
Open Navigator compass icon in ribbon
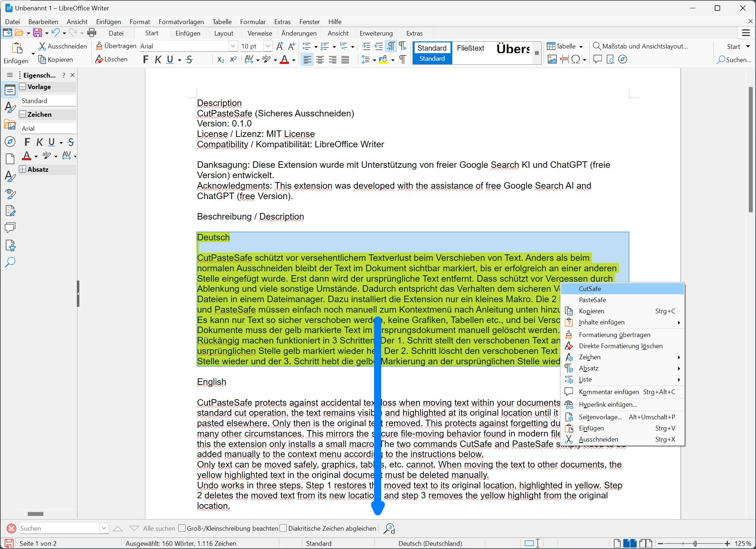(623, 59)
